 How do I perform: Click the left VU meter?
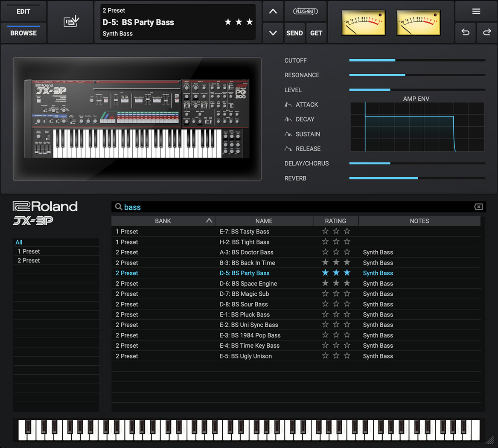[363, 22]
